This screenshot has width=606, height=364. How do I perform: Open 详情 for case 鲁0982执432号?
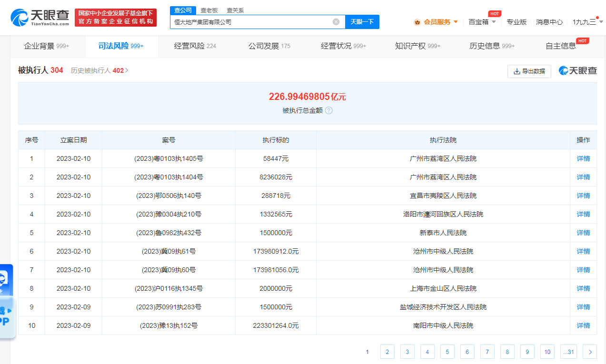click(x=583, y=233)
